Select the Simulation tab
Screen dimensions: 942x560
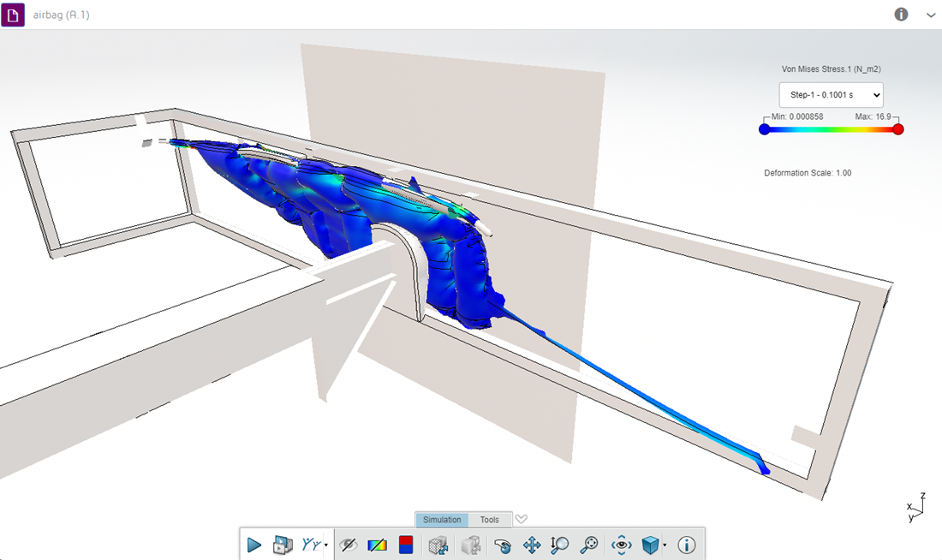[x=442, y=519]
